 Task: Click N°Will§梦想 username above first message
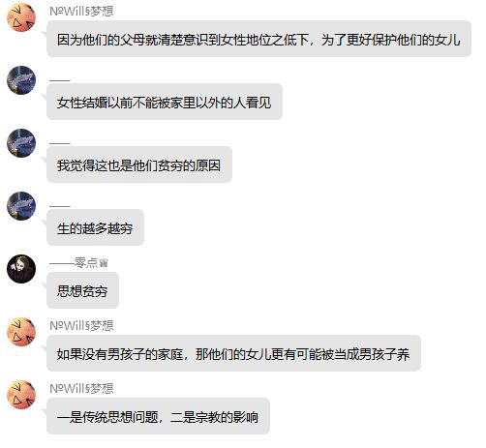point(81,12)
